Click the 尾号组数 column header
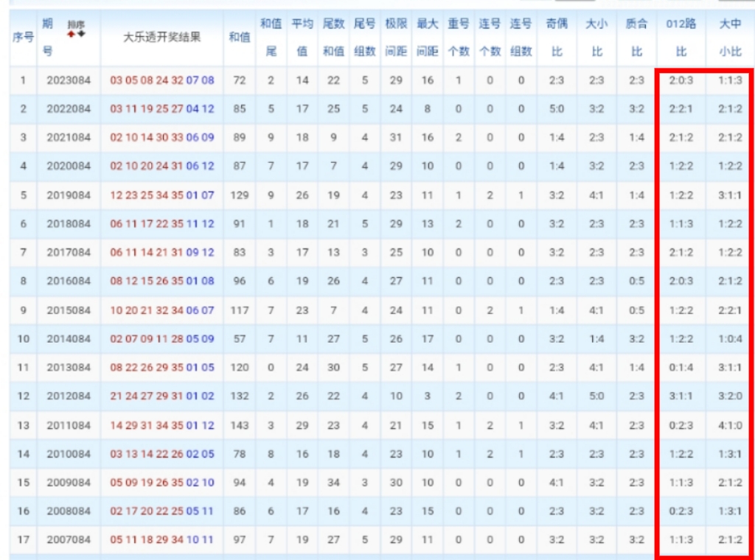The image size is (755, 560). tap(365, 38)
